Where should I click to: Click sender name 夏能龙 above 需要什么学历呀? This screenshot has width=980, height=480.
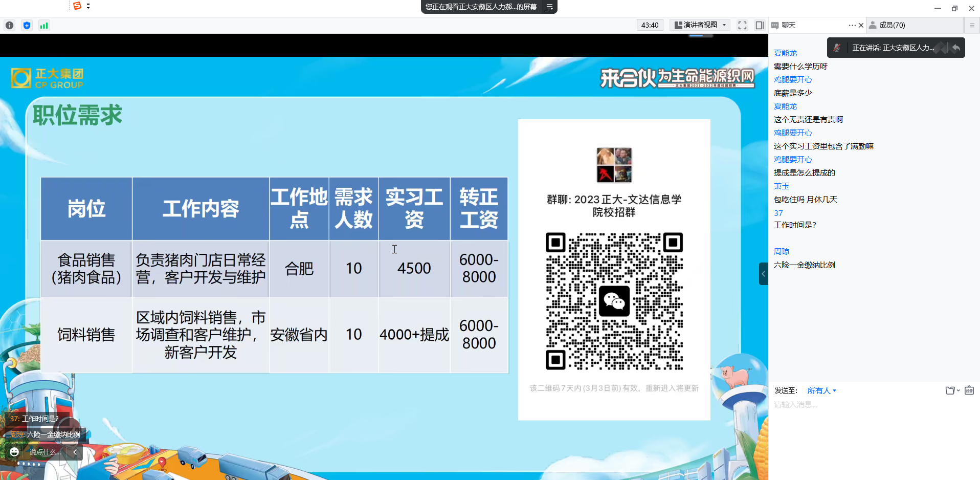click(x=785, y=53)
